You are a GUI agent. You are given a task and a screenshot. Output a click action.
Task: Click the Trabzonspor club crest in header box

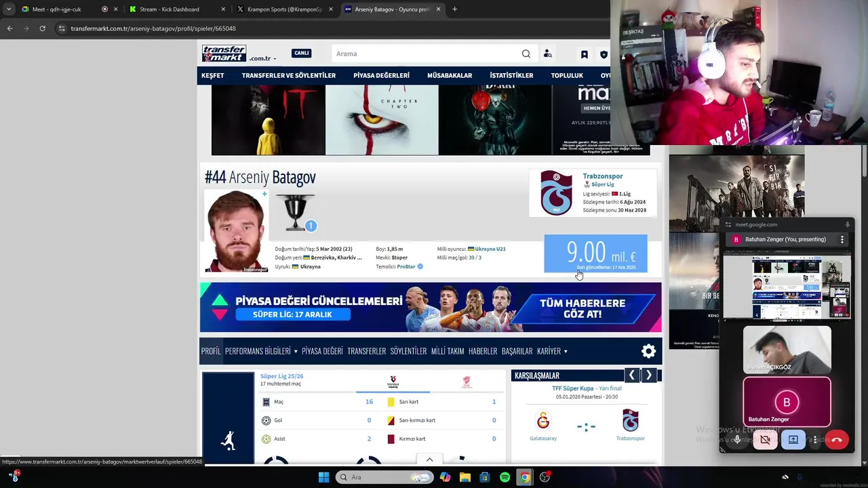556,192
